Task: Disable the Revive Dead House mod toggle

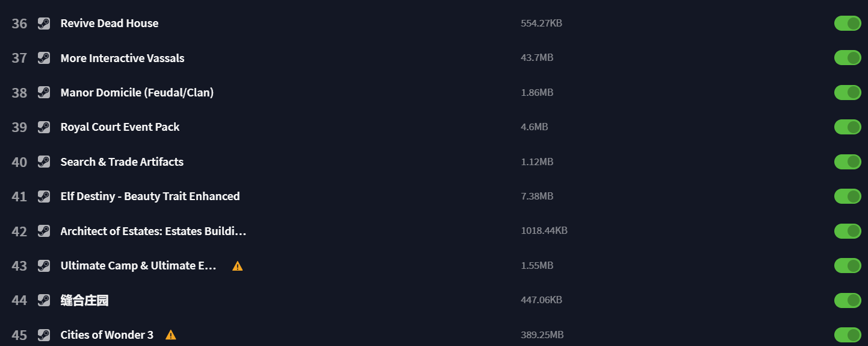Action: (x=848, y=24)
